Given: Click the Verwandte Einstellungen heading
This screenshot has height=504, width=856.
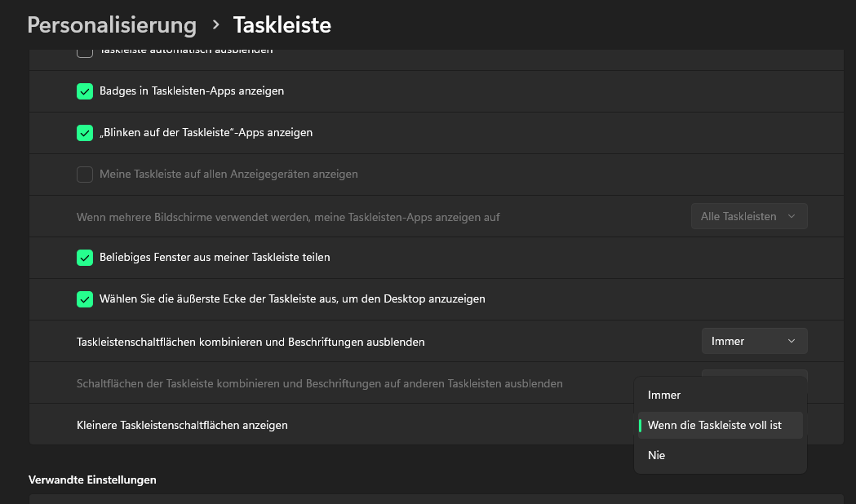Looking at the screenshot, I should [x=92, y=480].
